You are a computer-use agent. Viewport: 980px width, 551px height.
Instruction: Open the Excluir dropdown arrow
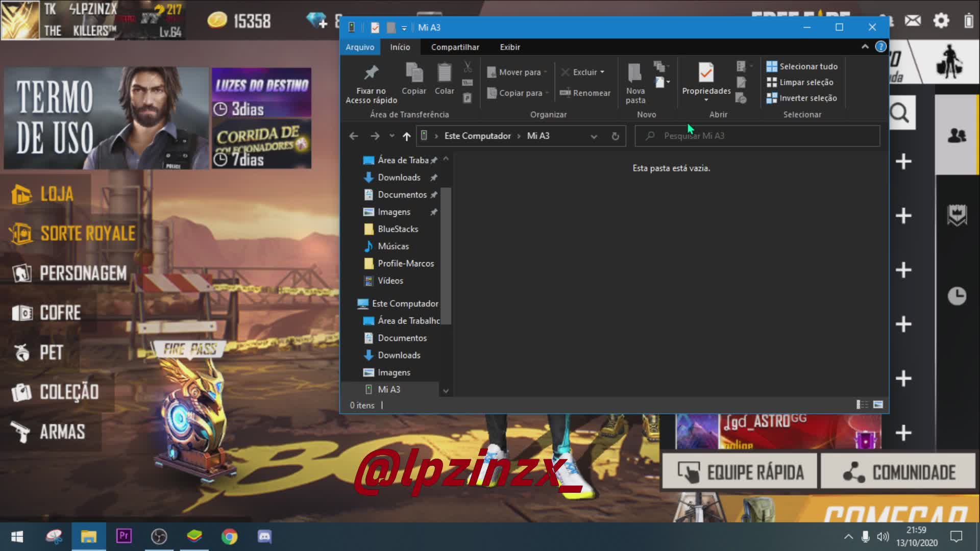(x=602, y=72)
